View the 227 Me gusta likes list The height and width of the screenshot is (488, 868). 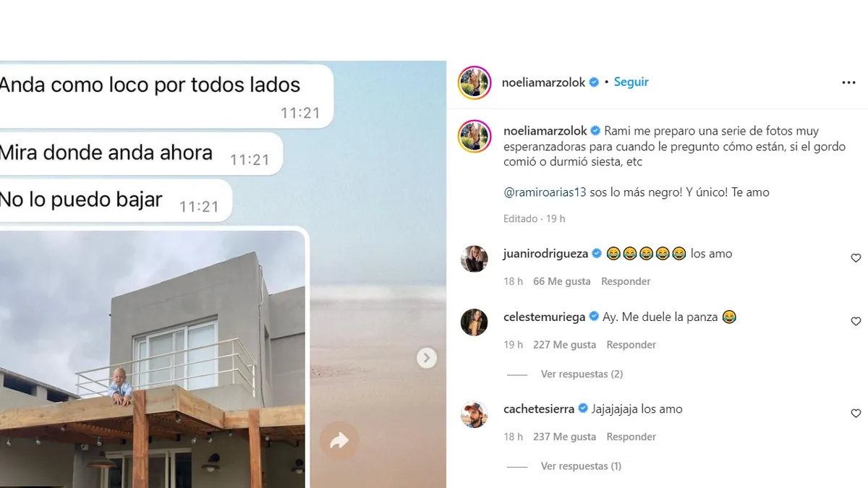pyautogui.click(x=564, y=345)
